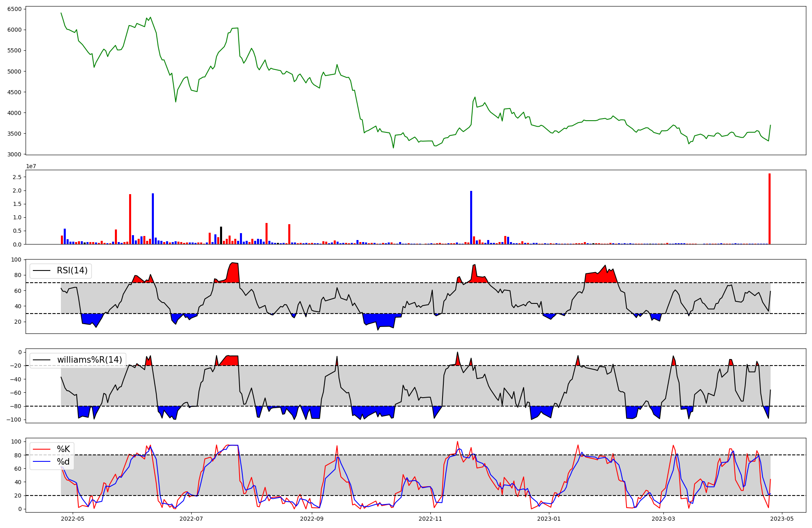
Task: Click the 2023-03 x-axis date label
Action: click(x=663, y=519)
